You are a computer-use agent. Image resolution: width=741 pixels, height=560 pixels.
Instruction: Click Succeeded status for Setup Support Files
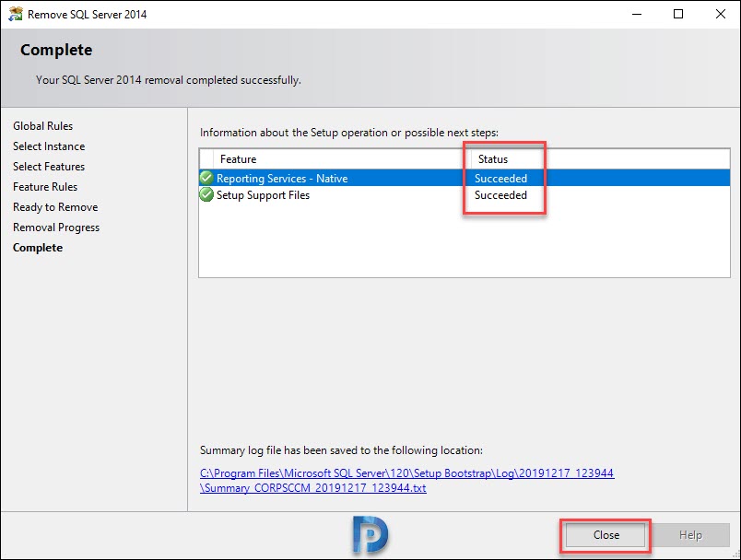pos(501,195)
